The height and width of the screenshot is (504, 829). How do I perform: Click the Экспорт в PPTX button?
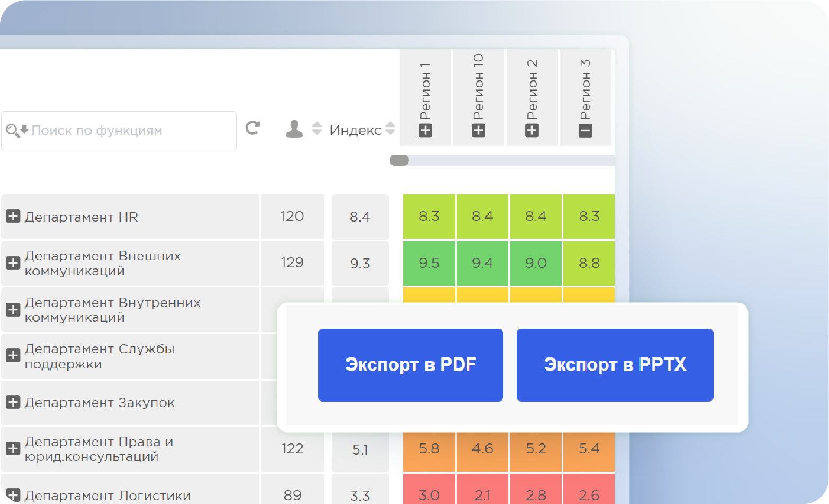point(615,365)
